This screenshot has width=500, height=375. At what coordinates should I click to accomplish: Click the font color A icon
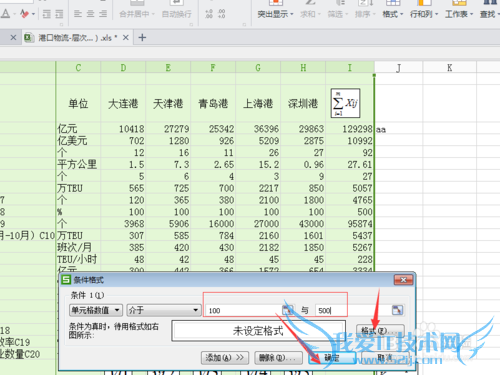(x=5, y=14)
